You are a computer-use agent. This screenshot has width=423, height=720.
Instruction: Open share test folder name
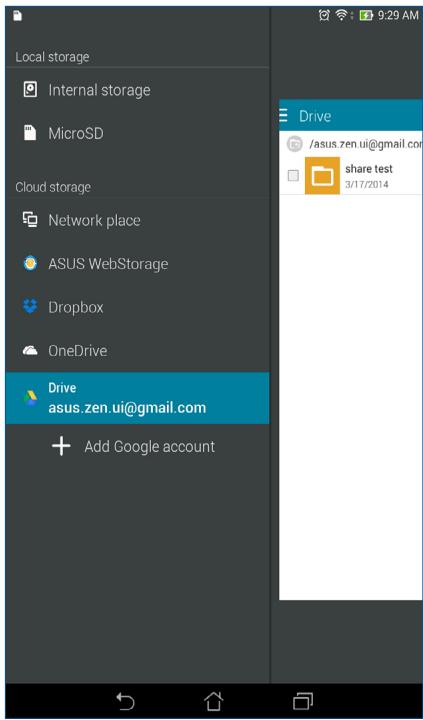(369, 169)
